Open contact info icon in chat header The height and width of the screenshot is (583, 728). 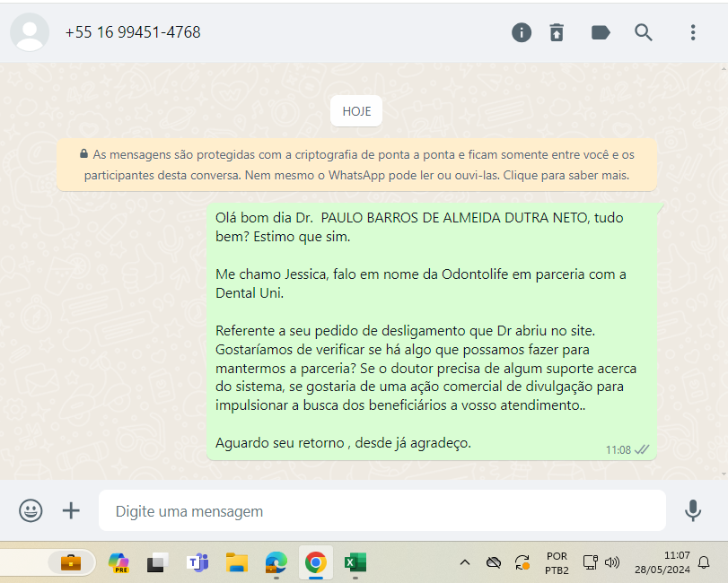point(521,33)
